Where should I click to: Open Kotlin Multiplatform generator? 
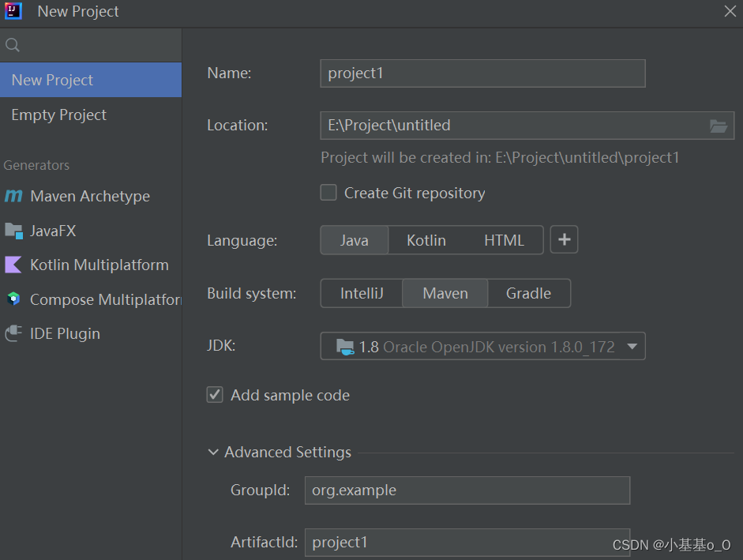(91, 265)
